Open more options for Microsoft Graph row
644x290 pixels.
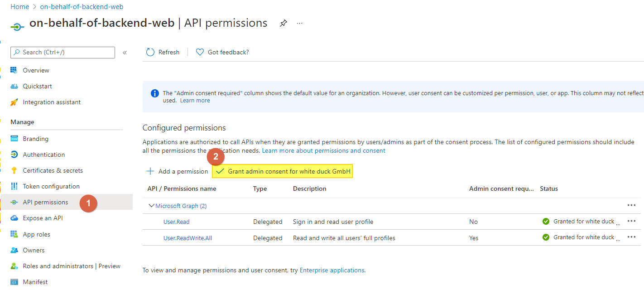tap(631, 205)
